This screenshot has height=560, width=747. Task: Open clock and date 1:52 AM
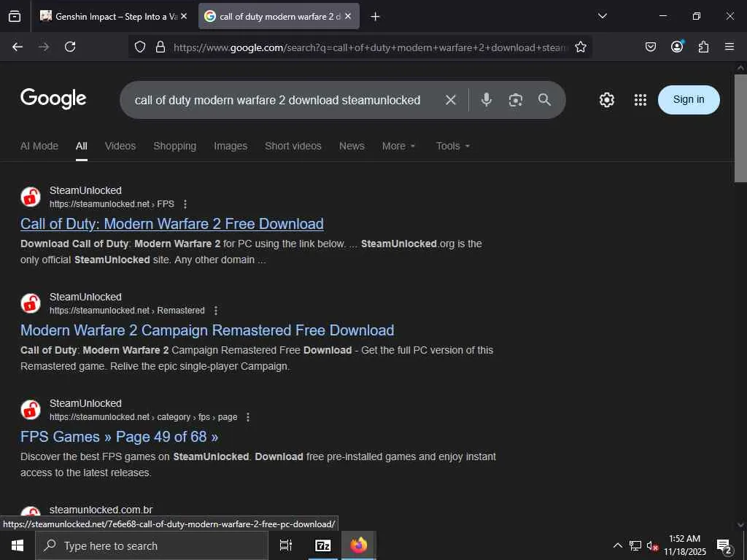pos(685,545)
